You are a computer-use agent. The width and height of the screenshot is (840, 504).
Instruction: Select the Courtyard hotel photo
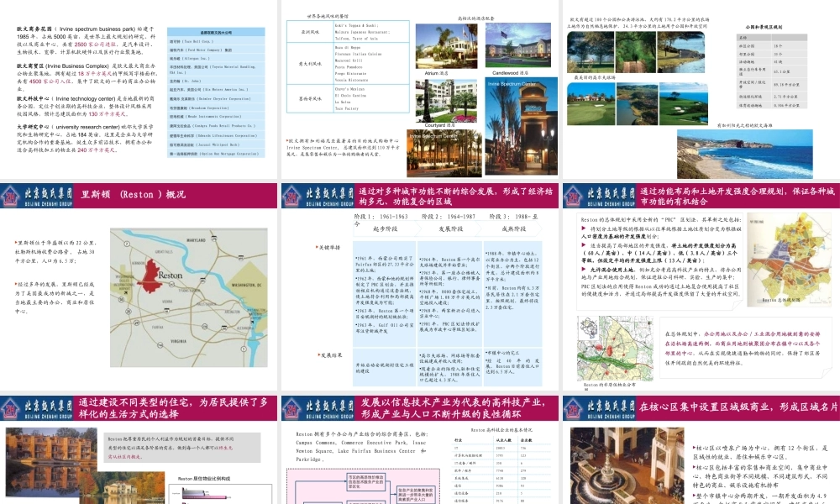point(446,102)
